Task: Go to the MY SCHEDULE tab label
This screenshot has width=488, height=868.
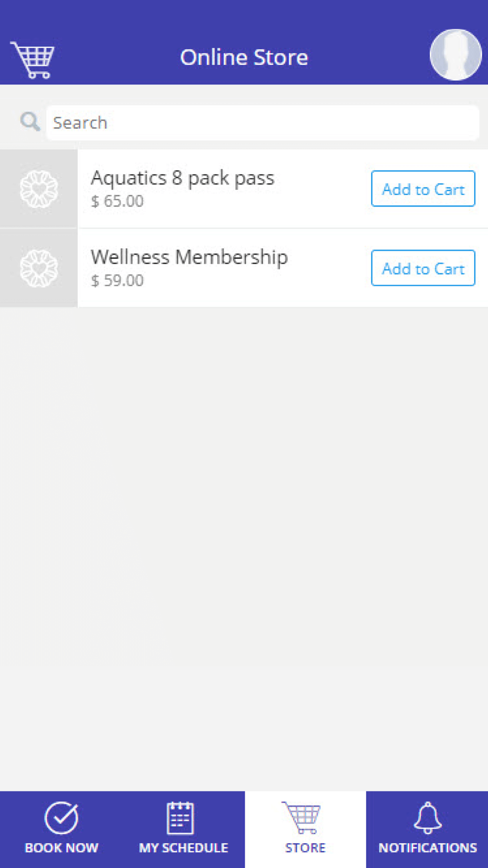Action: coord(183,847)
